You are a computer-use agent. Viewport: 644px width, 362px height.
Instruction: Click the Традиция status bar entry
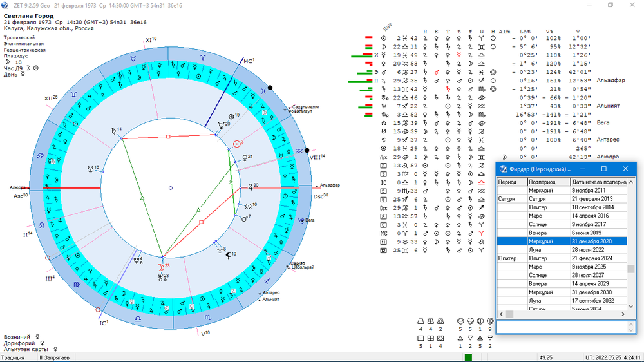click(x=13, y=358)
